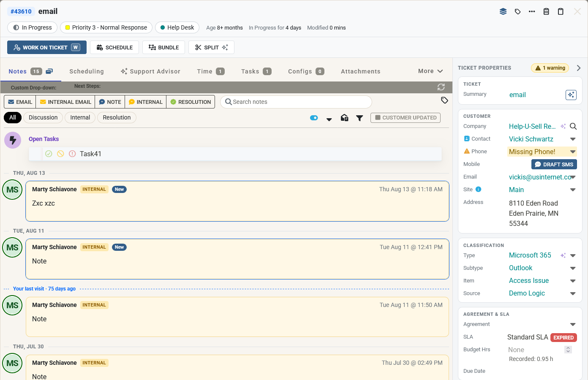Click the yellow cancel icon on Task41
Viewport: 588px width, 380px height.
(60, 154)
